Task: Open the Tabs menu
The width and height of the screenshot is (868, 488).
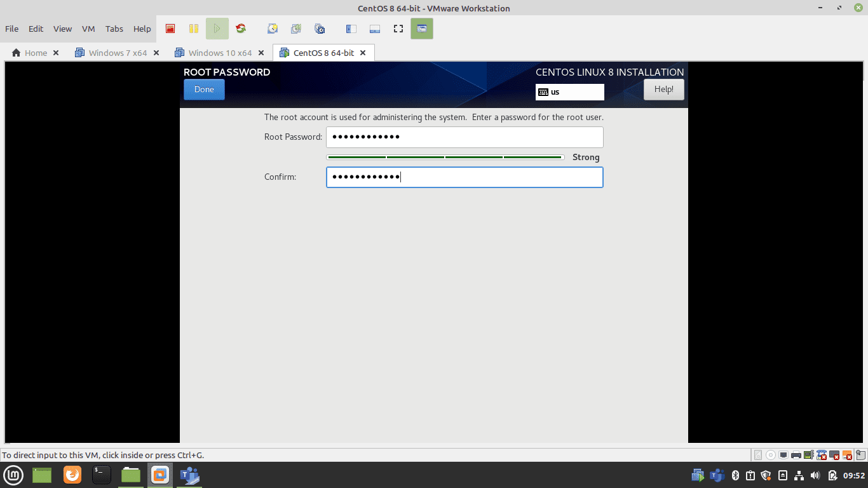Action: pyautogui.click(x=114, y=29)
